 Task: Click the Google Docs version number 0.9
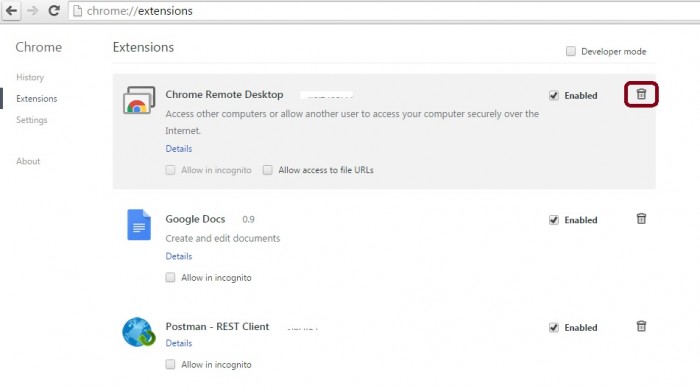pyautogui.click(x=248, y=219)
